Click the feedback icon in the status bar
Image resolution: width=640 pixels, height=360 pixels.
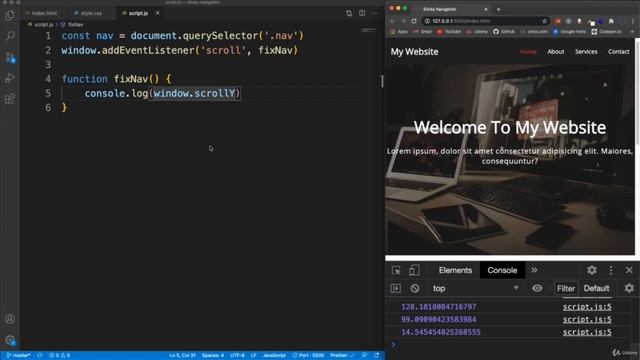coord(364,355)
